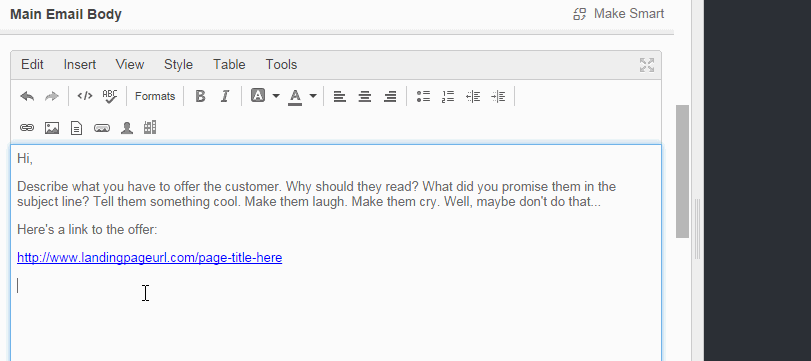Follow the landingpageurl.com link

click(149, 258)
